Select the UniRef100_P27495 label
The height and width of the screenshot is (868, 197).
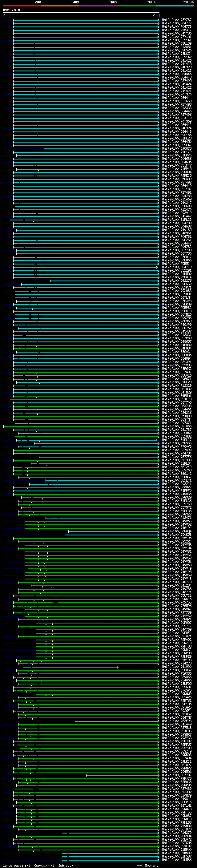point(177,81)
